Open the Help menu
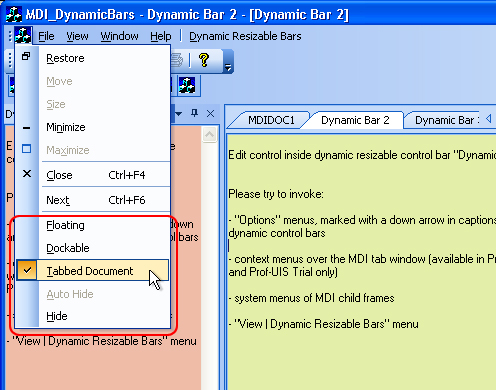The image size is (496, 390). [x=161, y=36]
